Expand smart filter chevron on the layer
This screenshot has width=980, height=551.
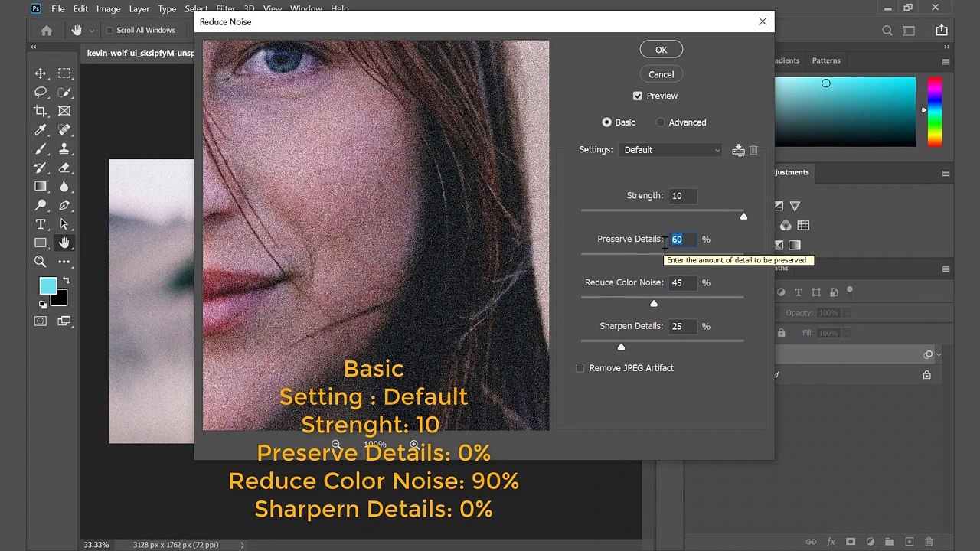tap(939, 354)
